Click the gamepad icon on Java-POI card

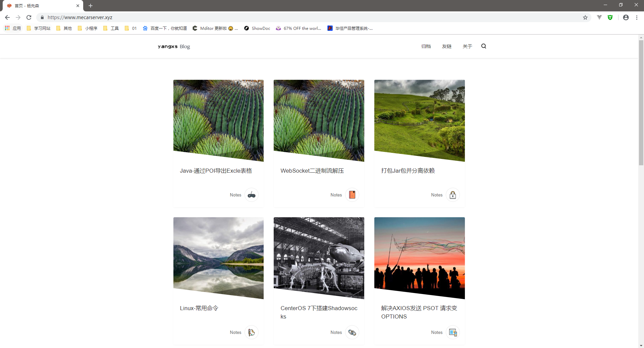(x=252, y=195)
